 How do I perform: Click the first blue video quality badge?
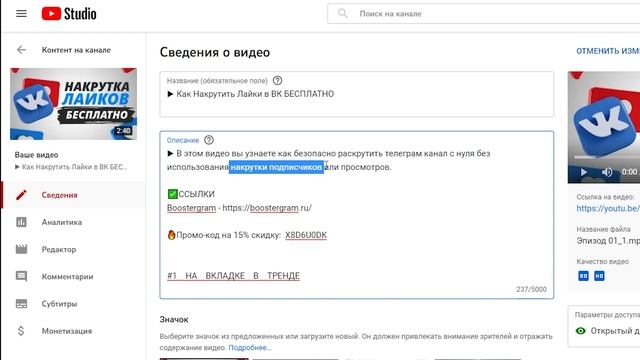click(x=583, y=276)
